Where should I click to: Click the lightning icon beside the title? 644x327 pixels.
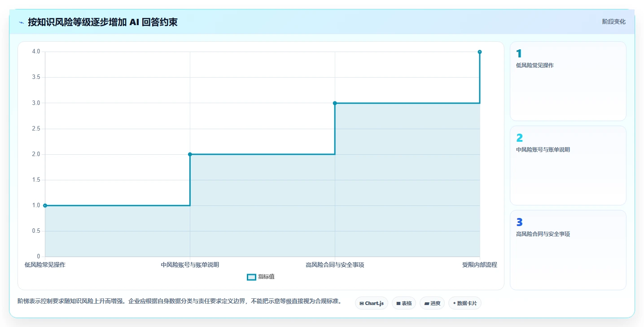click(x=22, y=22)
